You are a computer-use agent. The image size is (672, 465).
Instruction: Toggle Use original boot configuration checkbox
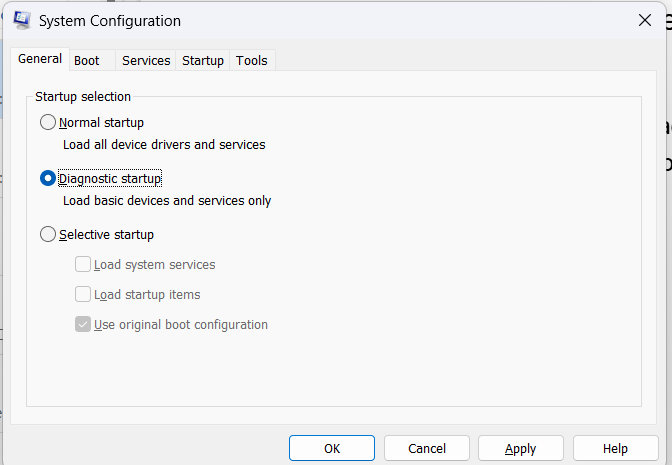coord(84,325)
